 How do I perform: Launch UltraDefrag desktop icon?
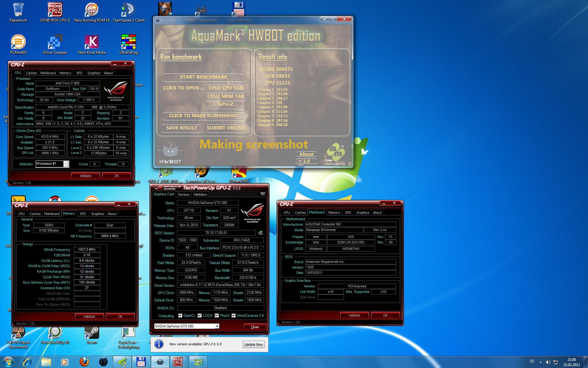[128, 44]
